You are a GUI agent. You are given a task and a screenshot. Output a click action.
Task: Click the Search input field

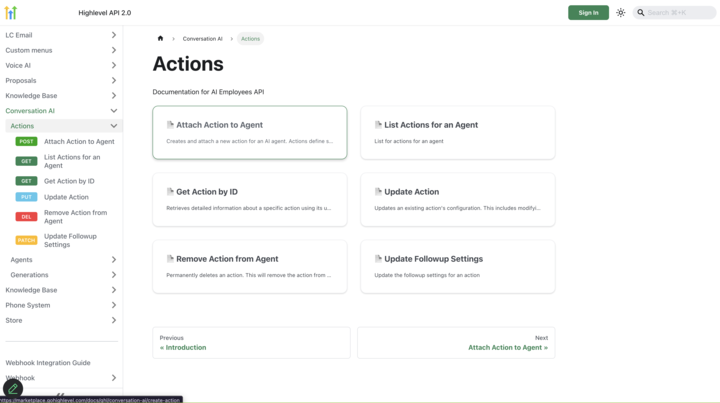coord(679,13)
